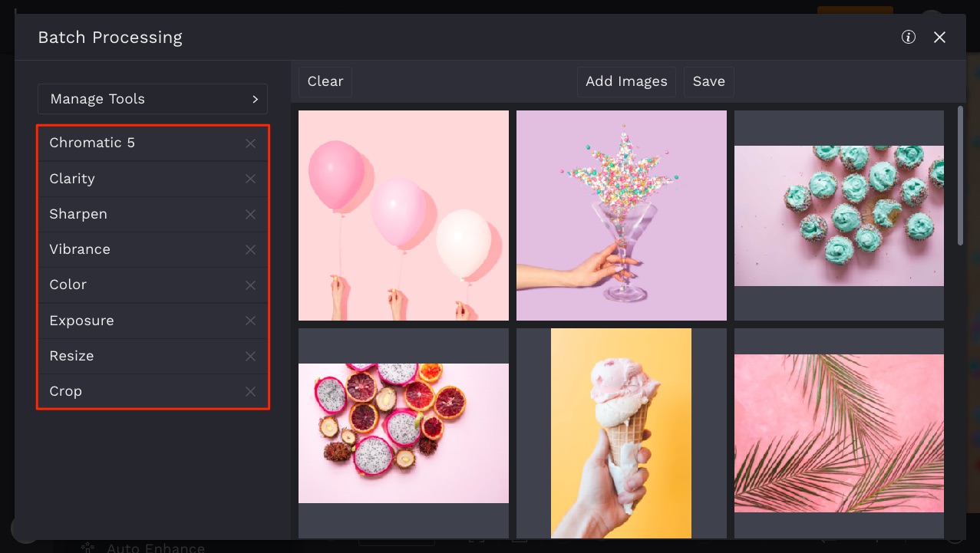
Task: Select the teal cupcakes image thumbnail
Action: pyautogui.click(x=839, y=216)
